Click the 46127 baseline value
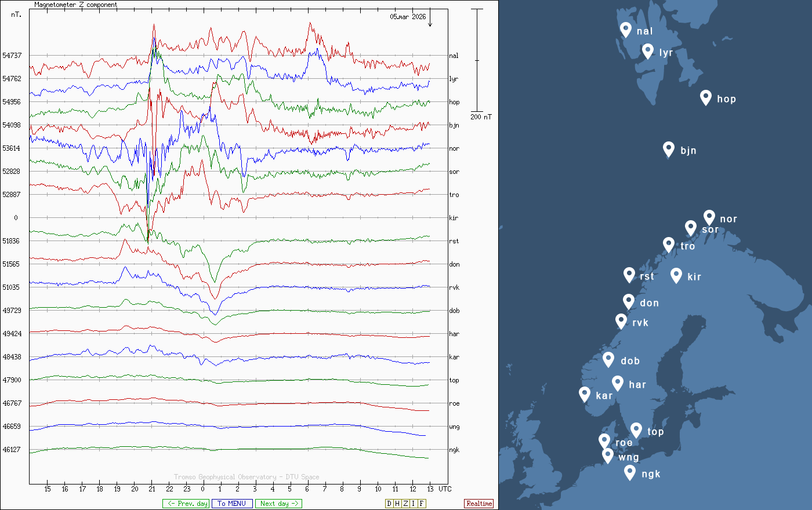The height and width of the screenshot is (510, 812). coord(12,450)
